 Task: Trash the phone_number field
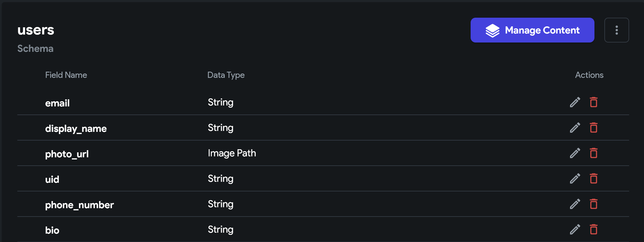[594, 204]
